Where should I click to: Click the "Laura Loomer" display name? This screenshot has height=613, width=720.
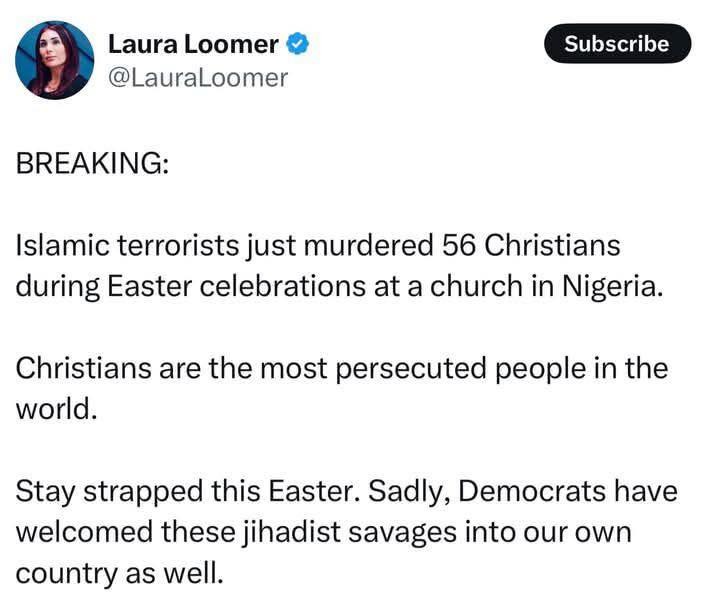(193, 45)
